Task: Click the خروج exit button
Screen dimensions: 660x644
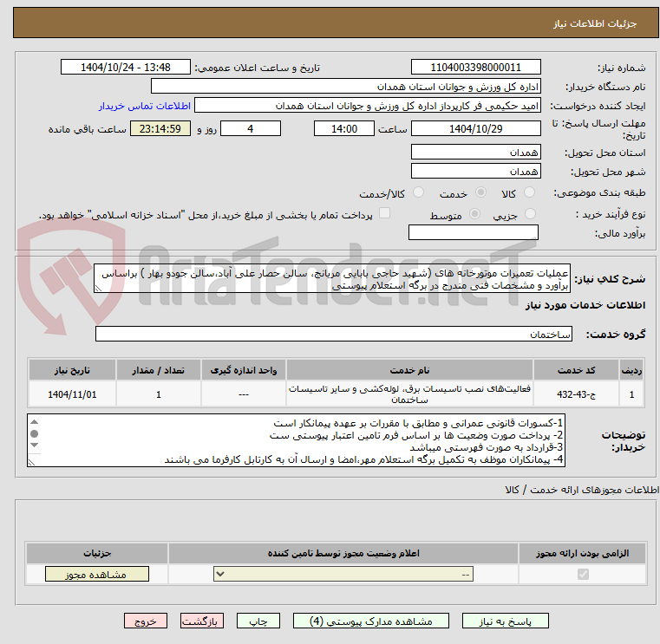Action: [145, 621]
